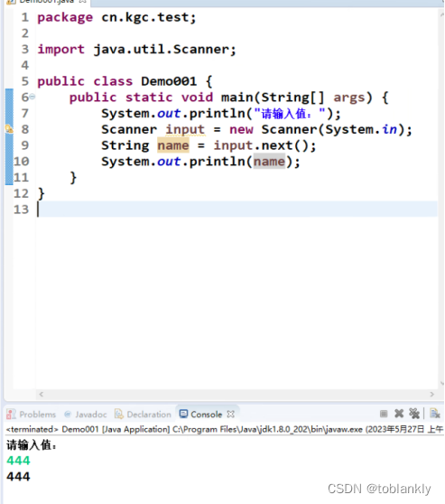Screen dimensions: 445x504
Task: Click 'Demo001' class name on line 5
Action: pos(169,81)
